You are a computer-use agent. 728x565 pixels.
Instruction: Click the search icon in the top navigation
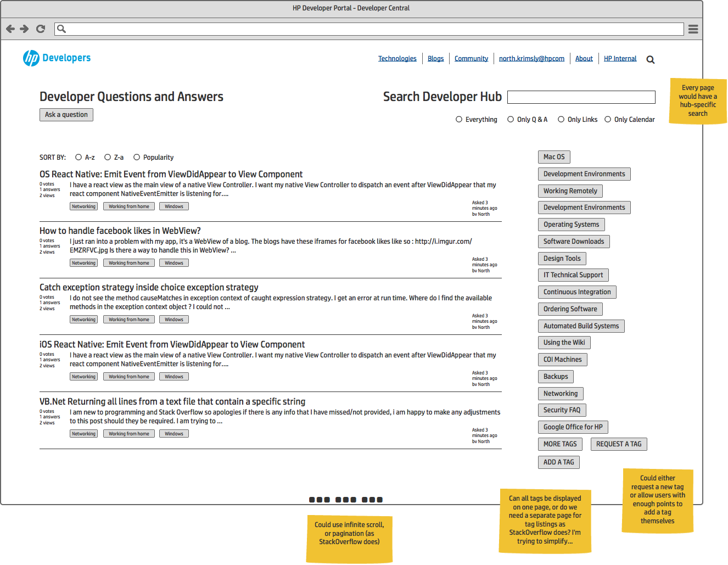tap(651, 59)
